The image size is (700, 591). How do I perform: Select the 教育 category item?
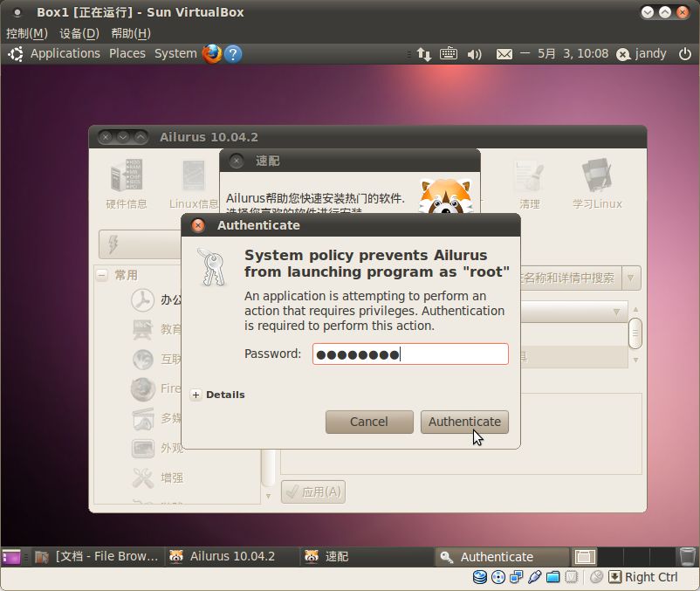156,329
